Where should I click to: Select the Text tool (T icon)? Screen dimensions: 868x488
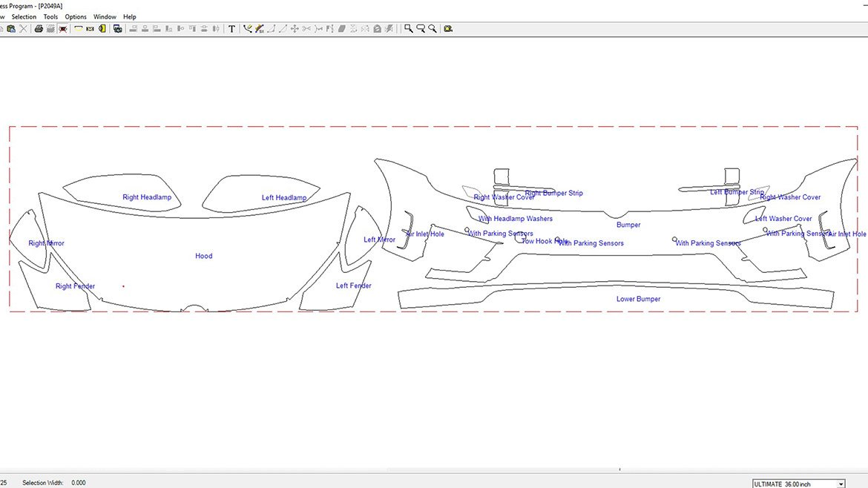(231, 29)
